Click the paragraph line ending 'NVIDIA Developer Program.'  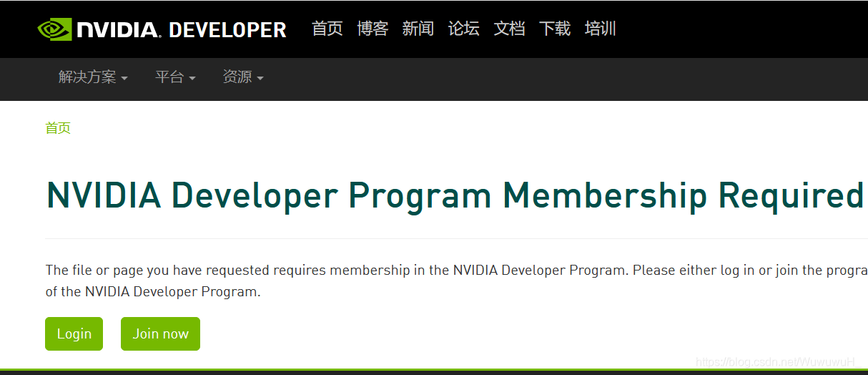[x=153, y=292]
